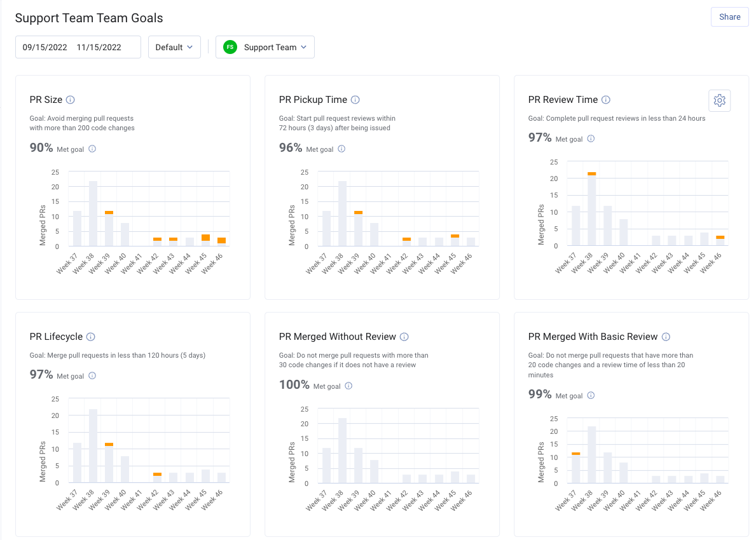Click the Share button

(729, 17)
